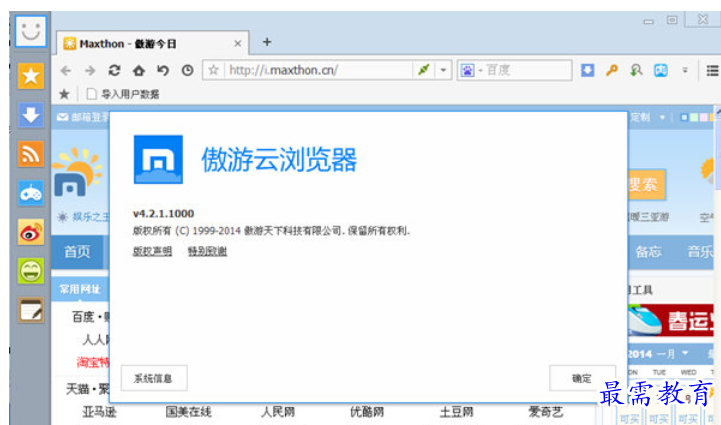
Task: Click 特别致谢 link in about dialog
Action: (x=207, y=251)
